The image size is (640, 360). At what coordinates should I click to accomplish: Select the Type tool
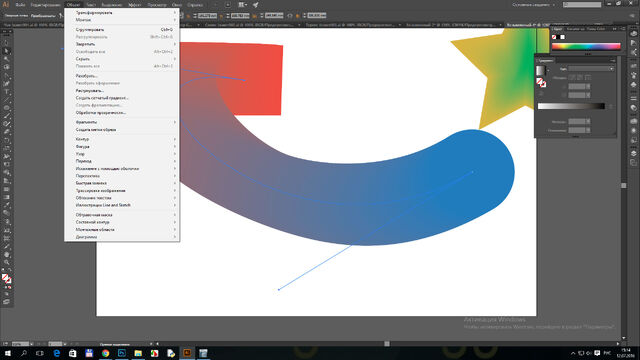(7, 92)
